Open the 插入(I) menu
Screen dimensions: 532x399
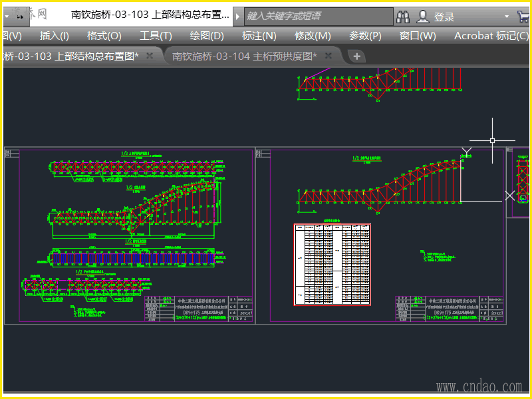click(x=55, y=36)
